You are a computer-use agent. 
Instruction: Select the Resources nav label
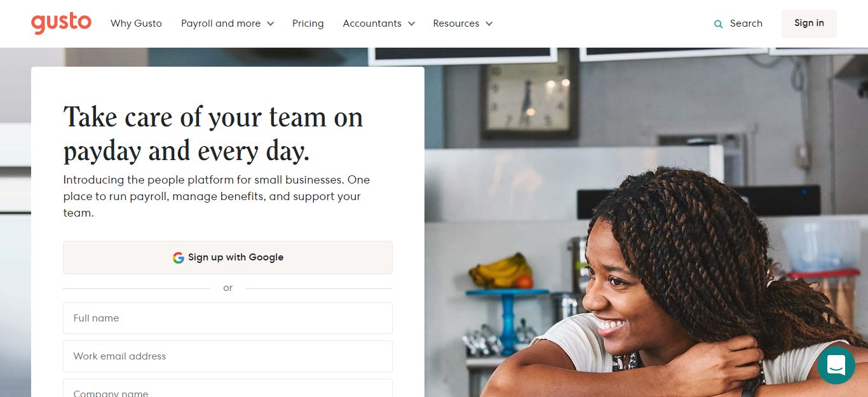click(x=456, y=24)
